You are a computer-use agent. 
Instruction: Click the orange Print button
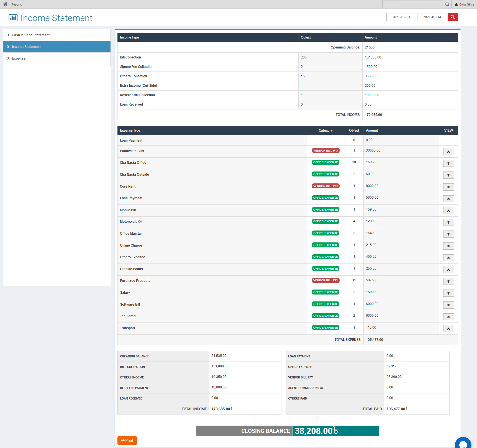click(x=127, y=440)
